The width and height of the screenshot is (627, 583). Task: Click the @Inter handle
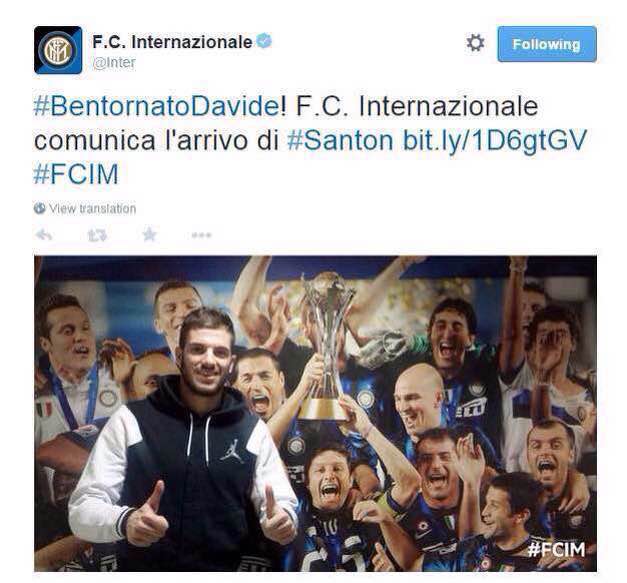click(x=114, y=63)
